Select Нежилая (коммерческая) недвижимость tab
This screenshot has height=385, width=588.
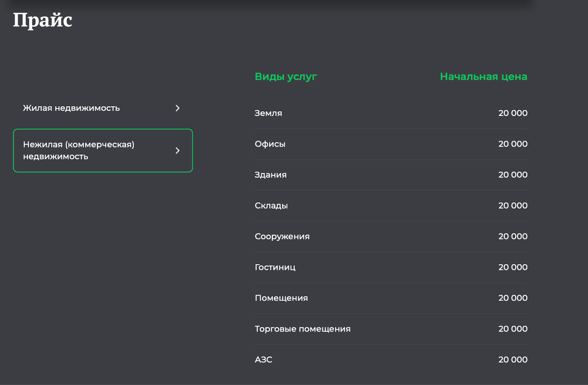point(78,151)
